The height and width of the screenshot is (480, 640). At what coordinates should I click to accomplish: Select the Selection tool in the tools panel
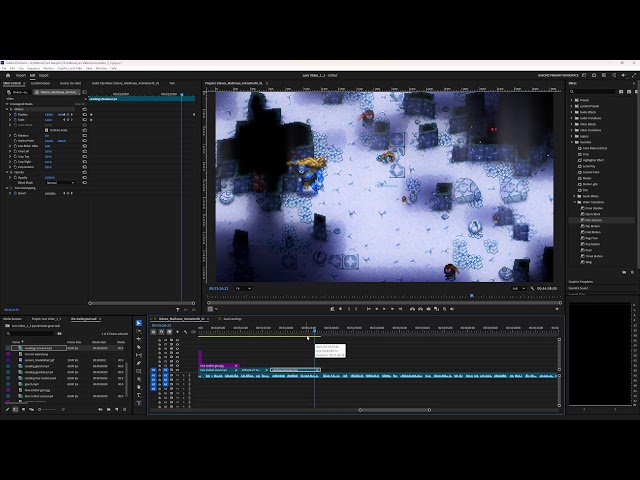click(139, 323)
